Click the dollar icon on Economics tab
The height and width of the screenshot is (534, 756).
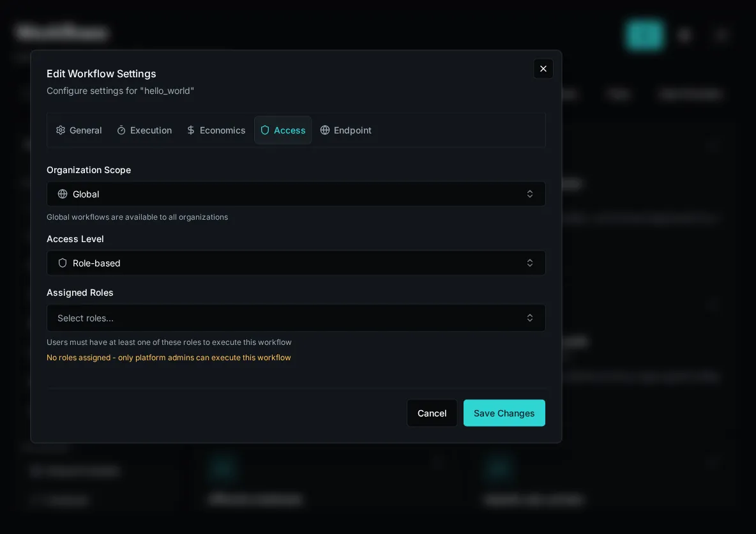click(191, 130)
